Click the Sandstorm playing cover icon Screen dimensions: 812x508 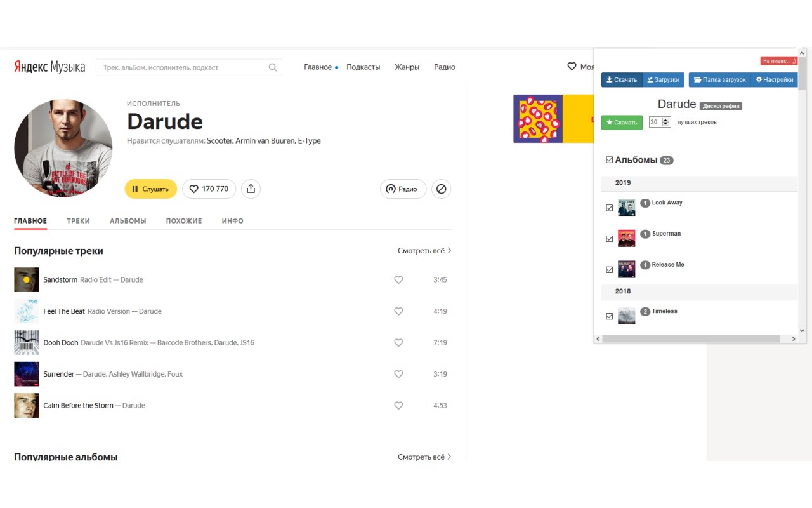point(26,279)
